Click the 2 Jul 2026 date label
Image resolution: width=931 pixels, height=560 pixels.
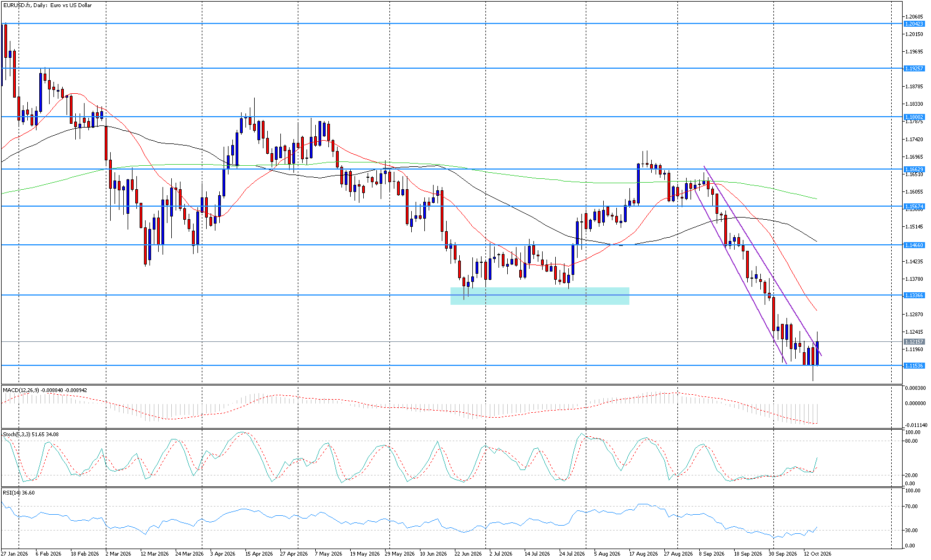point(501,554)
